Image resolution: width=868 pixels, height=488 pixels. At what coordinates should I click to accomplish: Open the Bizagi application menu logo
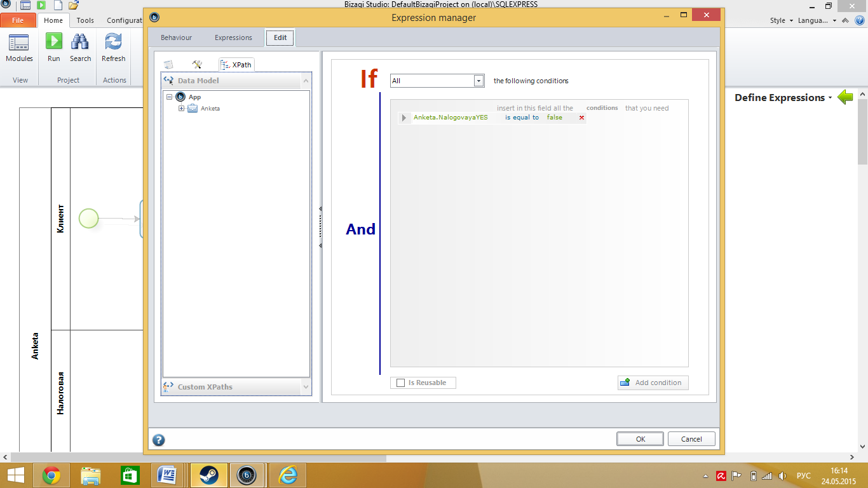click(6, 5)
